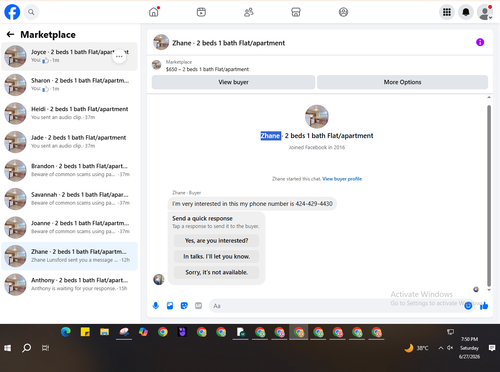This screenshot has width=500, height=372.
Task: Open Heidi conversation in list
Action: (x=69, y=113)
